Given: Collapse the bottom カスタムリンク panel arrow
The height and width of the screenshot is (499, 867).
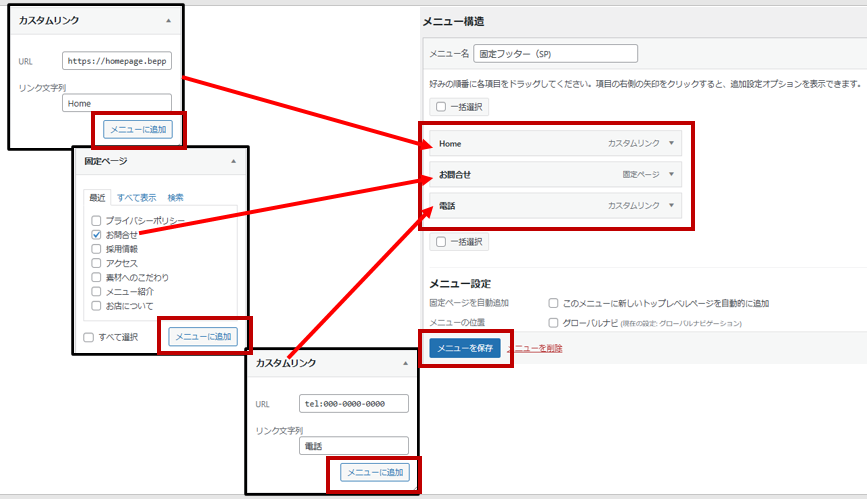Looking at the screenshot, I should tap(404, 362).
